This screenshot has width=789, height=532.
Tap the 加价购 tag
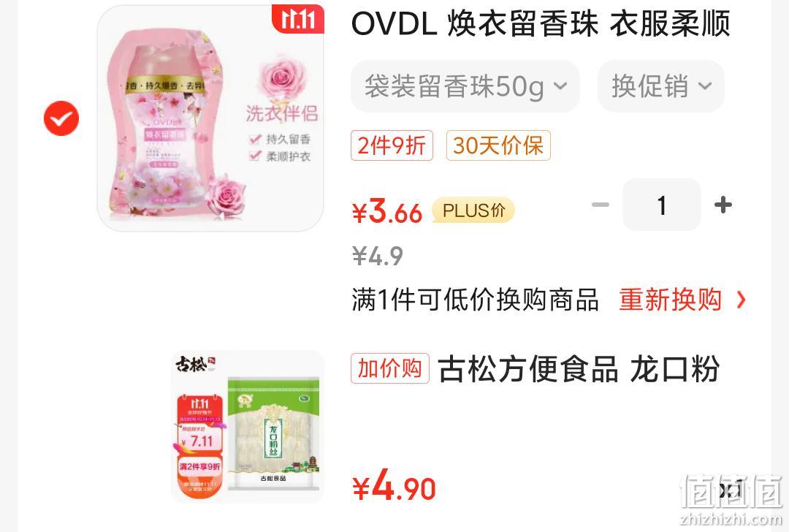(390, 368)
